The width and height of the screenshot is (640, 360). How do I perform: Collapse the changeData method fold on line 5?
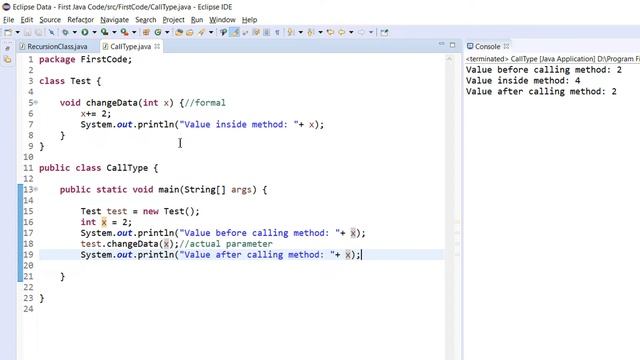36,102
